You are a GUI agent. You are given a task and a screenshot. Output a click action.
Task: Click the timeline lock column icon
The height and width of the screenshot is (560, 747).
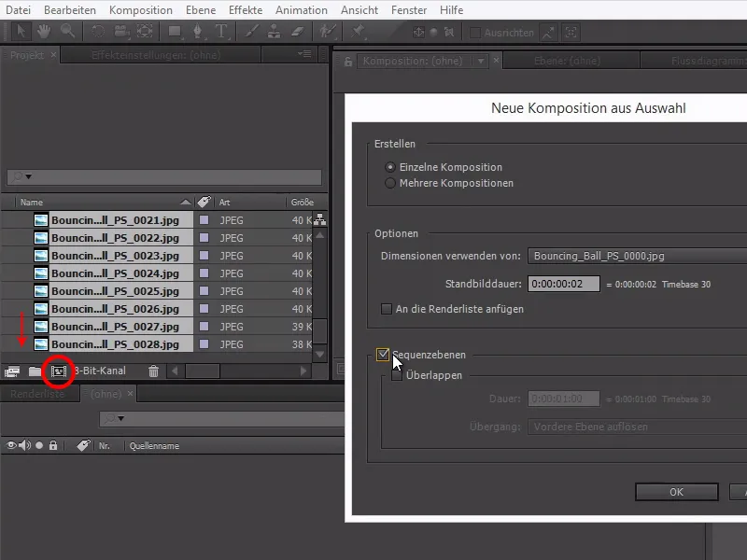coord(53,446)
